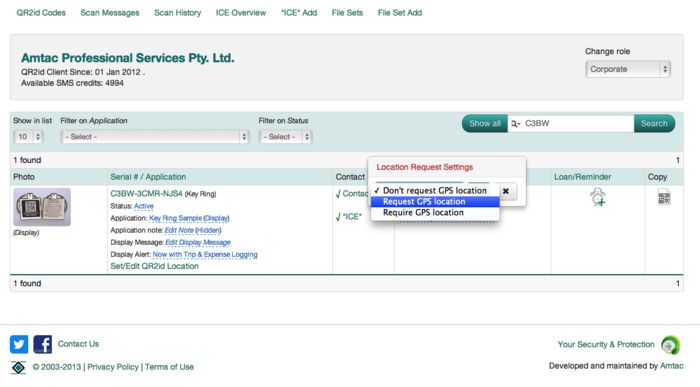The width and height of the screenshot is (700, 387).
Task: Click the Show all button
Action: 485,124
